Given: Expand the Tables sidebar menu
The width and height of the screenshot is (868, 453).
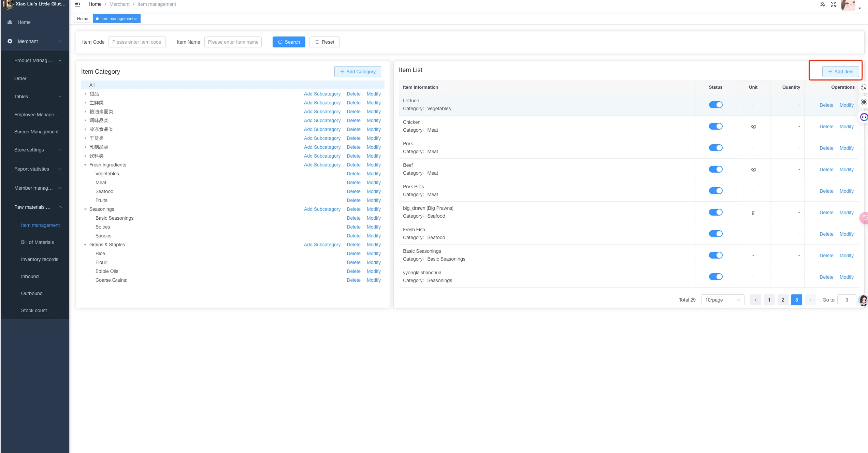Looking at the screenshot, I should click(35, 97).
